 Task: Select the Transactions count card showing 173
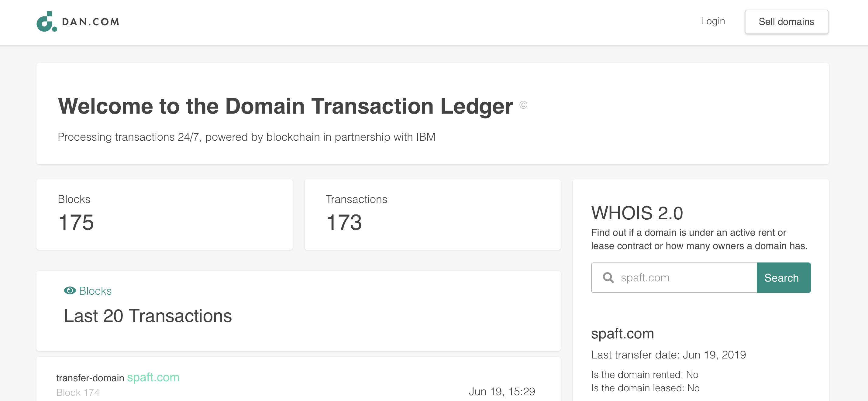(433, 214)
